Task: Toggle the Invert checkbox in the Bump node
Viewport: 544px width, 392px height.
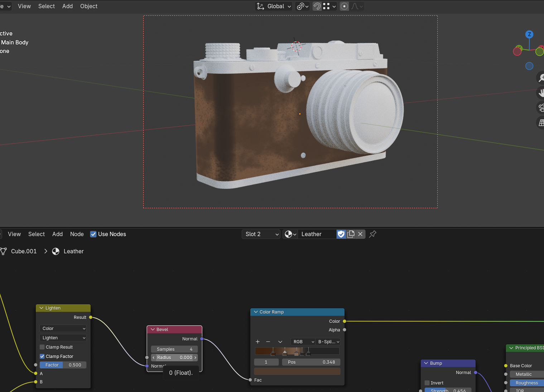Action: pos(427,383)
